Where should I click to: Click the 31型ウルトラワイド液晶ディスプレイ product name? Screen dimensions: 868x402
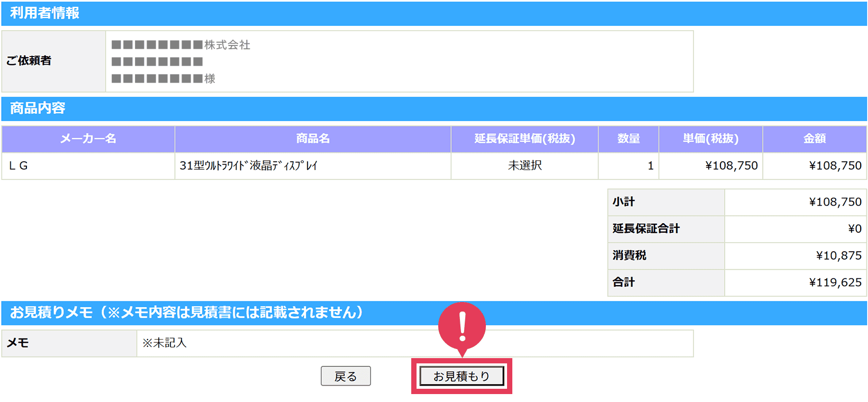click(x=248, y=166)
